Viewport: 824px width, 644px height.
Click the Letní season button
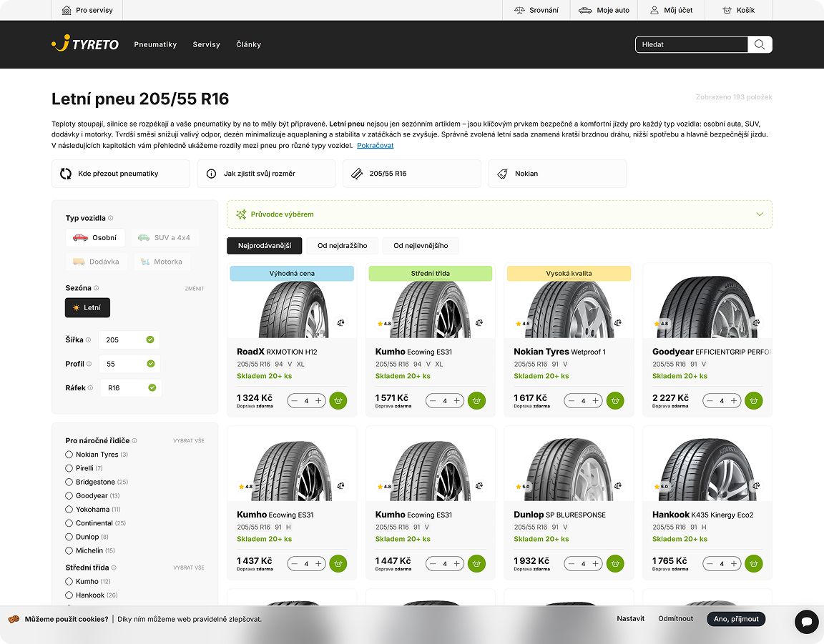pos(87,308)
